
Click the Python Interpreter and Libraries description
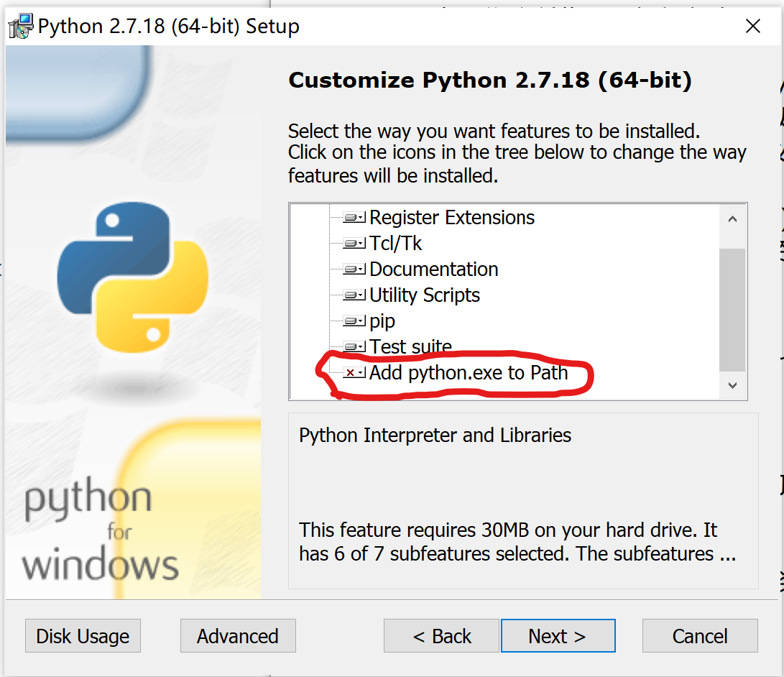tap(435, 436)
